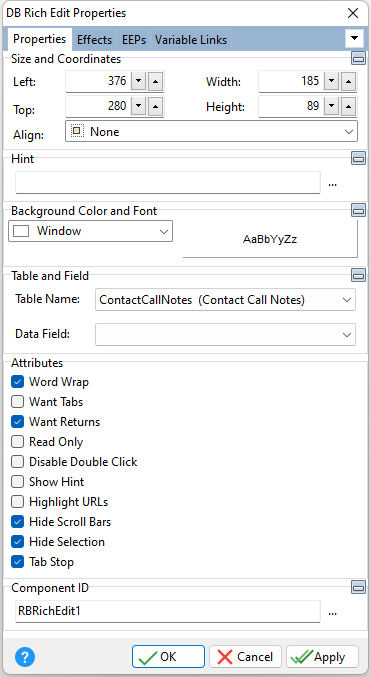The height and width of the screenshot is (677, 371).
Task: Decrease the Height value with down arrow
Action: tap(332, 106)
